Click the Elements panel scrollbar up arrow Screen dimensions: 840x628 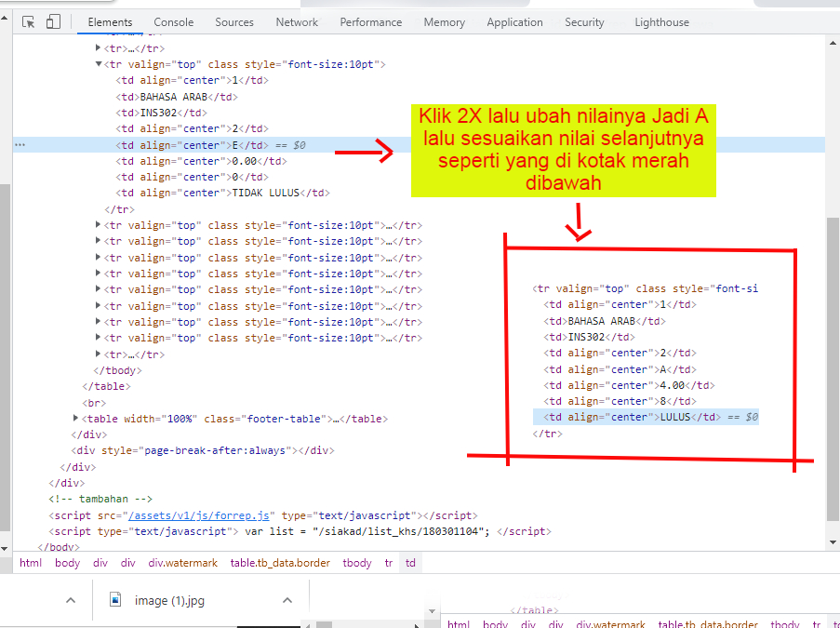click(833, 43)
